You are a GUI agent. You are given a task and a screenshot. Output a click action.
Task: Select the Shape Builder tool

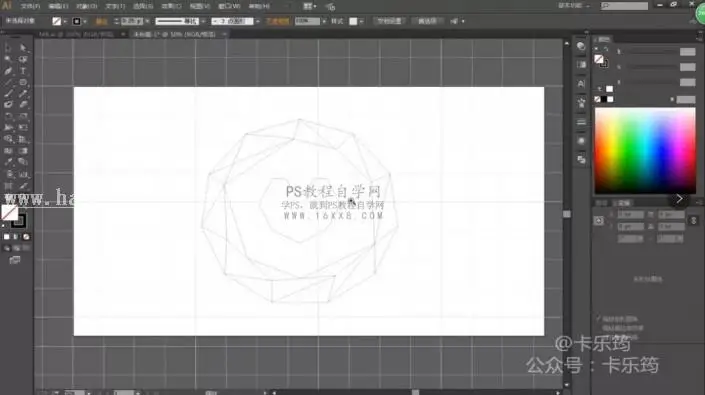point(8,139)
